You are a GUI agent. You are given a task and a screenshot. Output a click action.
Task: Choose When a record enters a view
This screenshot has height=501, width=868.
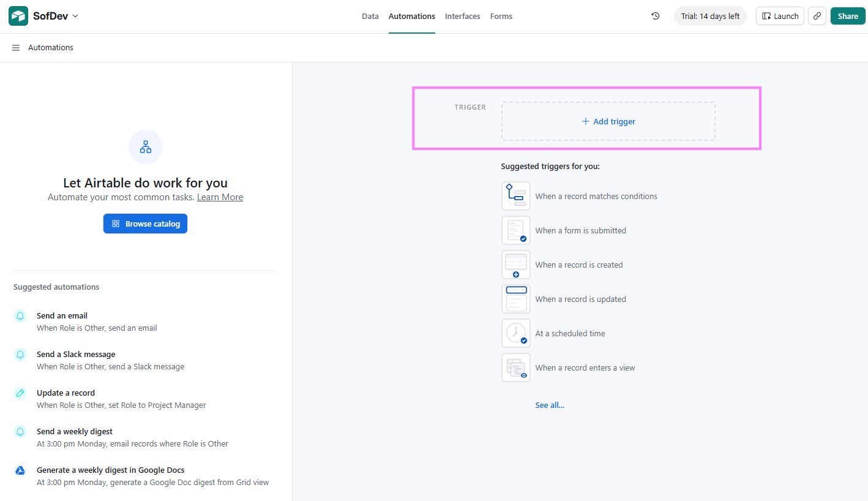(x=585, y=368)
